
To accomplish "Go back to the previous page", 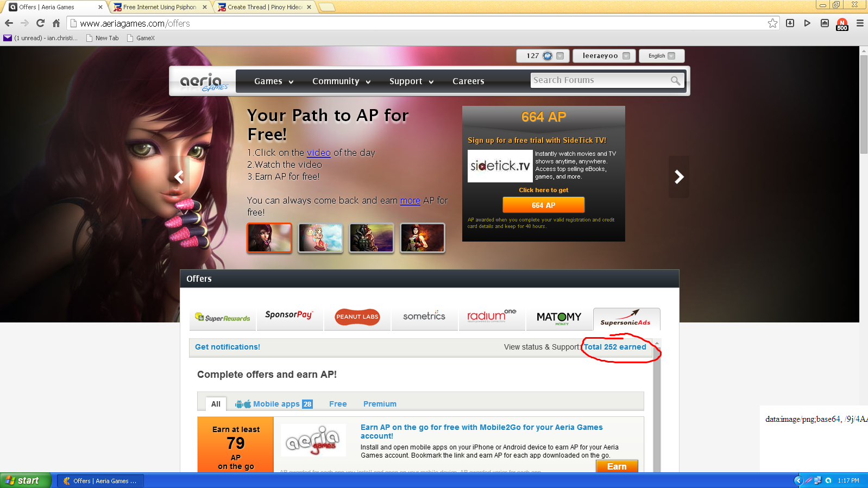I will click(x=9, y=23).
